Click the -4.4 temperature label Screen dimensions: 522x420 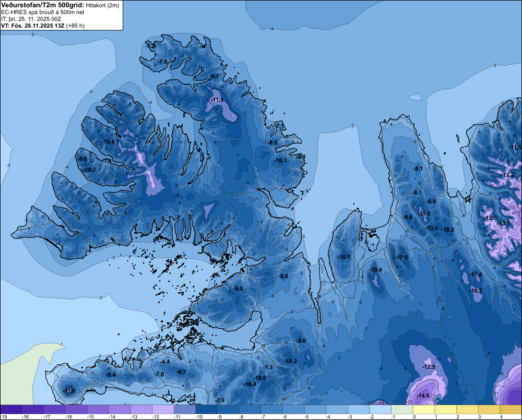[x=165, y=362]
